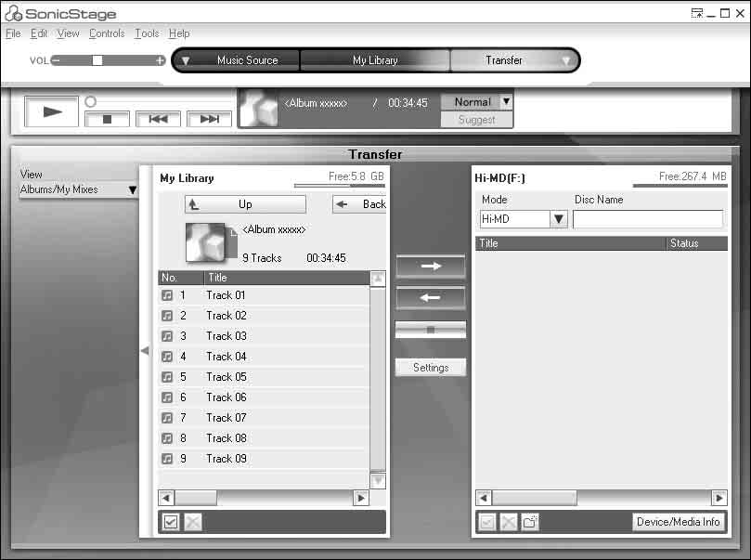
Task: Click My Library horizontal scroll right arrow
Action: (361, 498)
